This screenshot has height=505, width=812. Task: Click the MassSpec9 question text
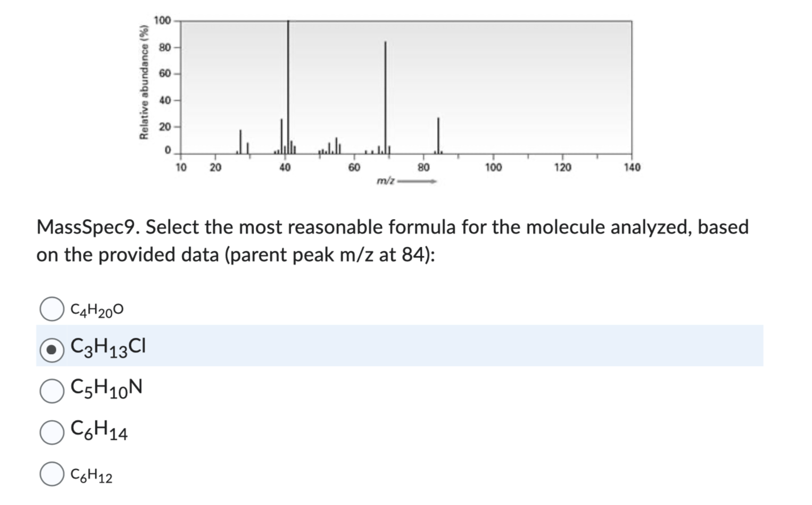coord(226,227)
